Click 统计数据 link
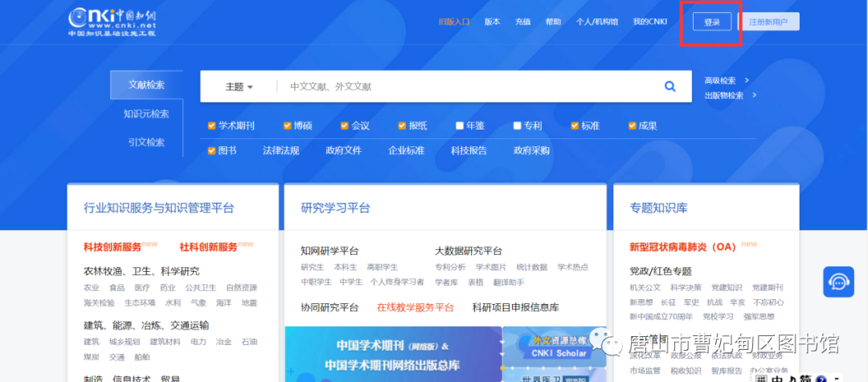The width and height of the screenshot is (868, 382). [532, 267]
